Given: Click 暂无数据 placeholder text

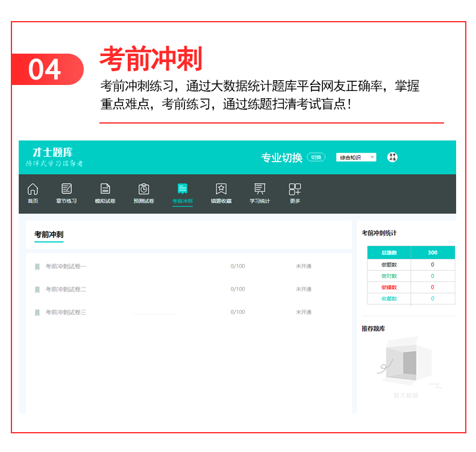Looking at the screenshot, I should [406, 395].
